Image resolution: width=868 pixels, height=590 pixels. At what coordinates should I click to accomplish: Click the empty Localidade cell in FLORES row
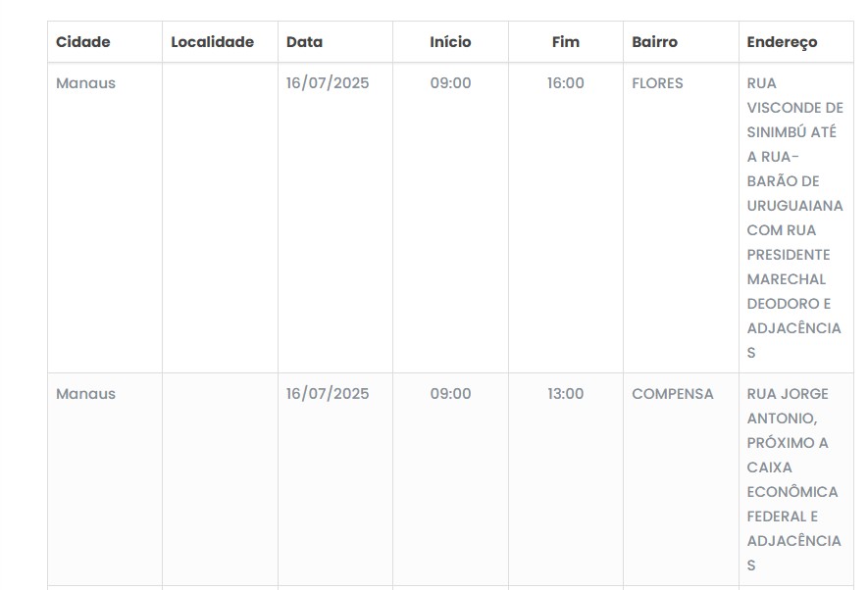click(x=220, y=218)
